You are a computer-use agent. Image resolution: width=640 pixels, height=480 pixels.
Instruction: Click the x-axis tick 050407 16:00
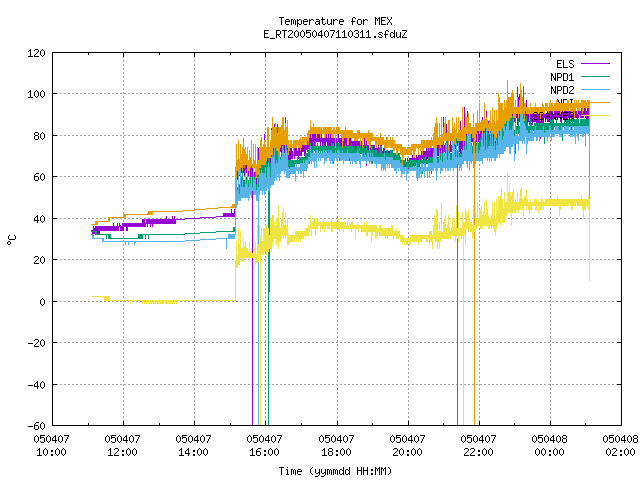tap(264, 446)
